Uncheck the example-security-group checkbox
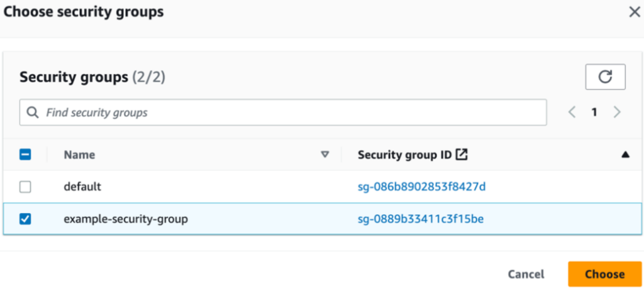 click(25, 219)
